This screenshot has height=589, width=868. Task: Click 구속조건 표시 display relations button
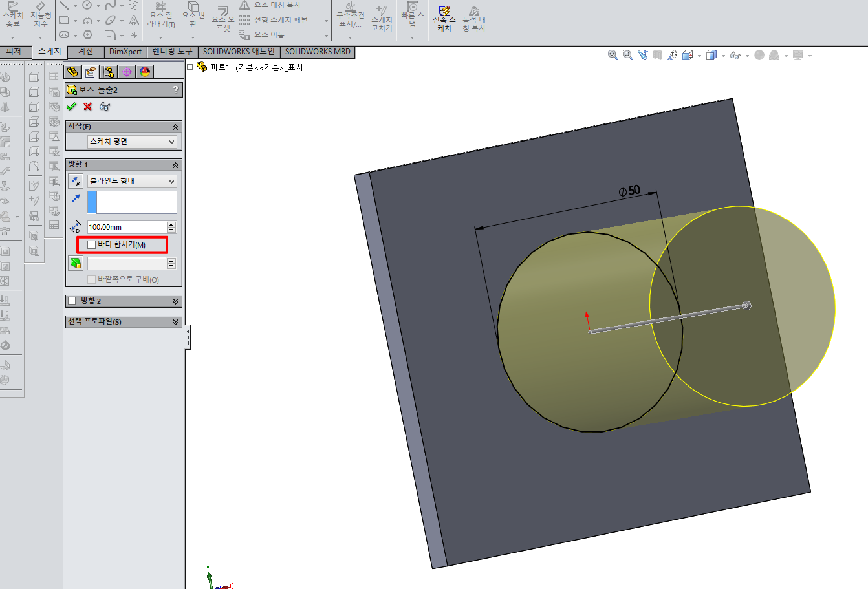pyautogui.click(x=350, y=16)
